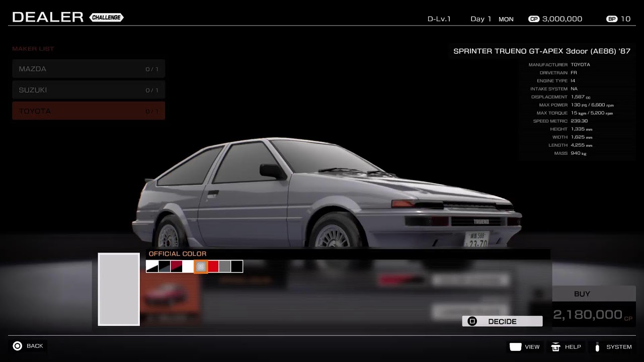644x362 pixels.
Task: Choose the solid red color swatch
Action: pos(213,266)
